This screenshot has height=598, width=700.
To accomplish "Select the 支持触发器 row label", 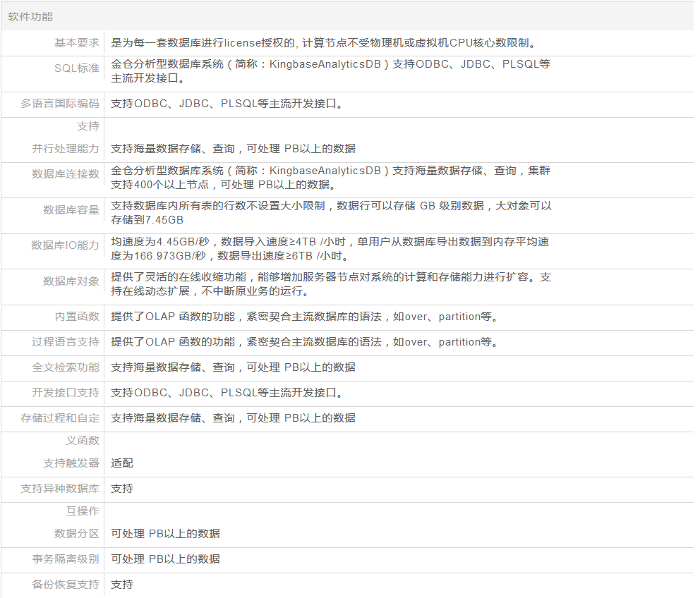I will 71,463.
